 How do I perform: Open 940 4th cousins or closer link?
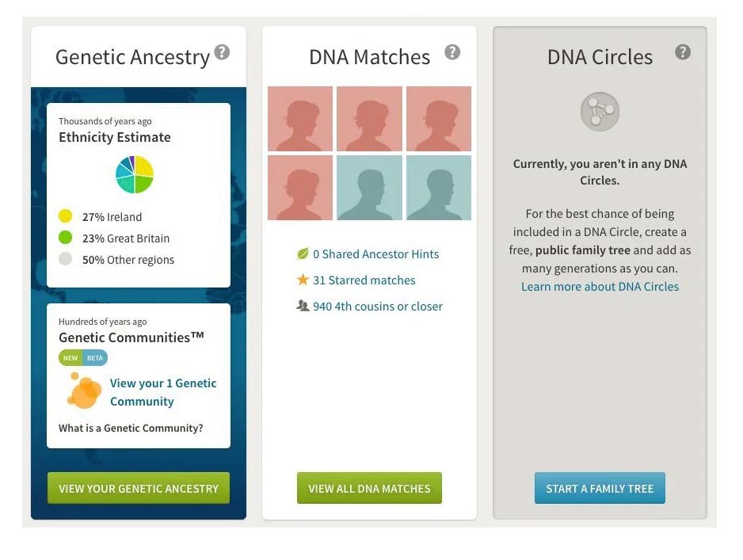(378, 307)
